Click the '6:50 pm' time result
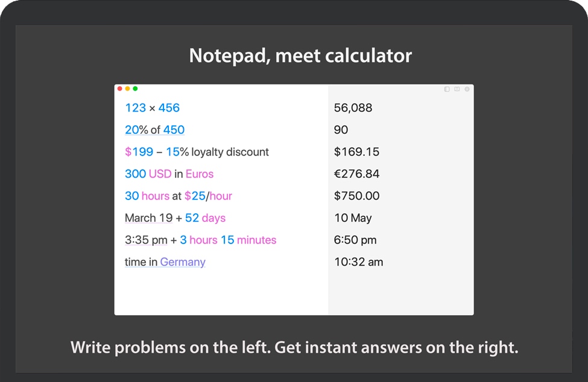 tap(355, 240)
